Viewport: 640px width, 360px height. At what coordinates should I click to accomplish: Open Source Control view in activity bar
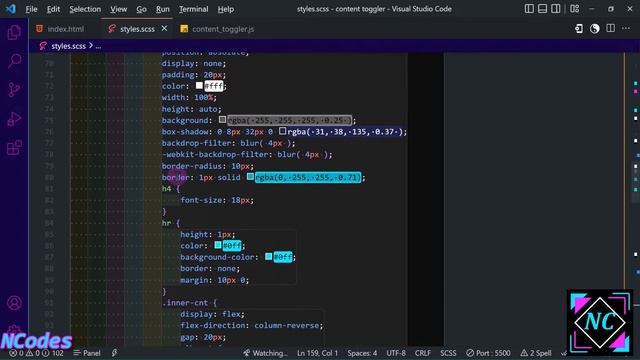click(x=14, y=90)
